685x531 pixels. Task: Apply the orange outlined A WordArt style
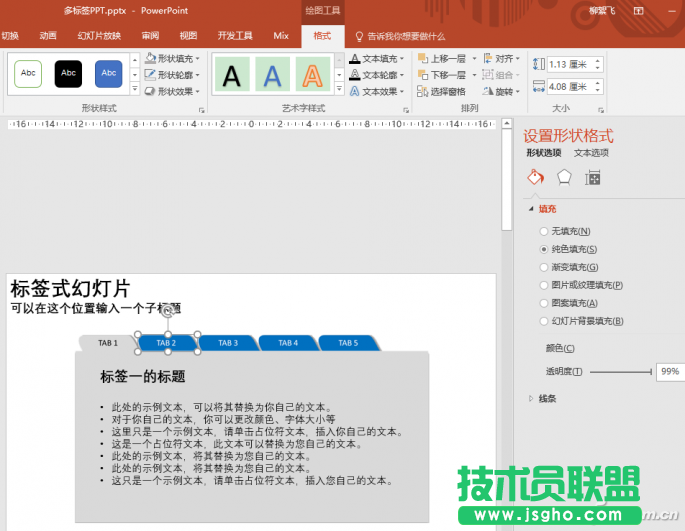coord(313,74)
